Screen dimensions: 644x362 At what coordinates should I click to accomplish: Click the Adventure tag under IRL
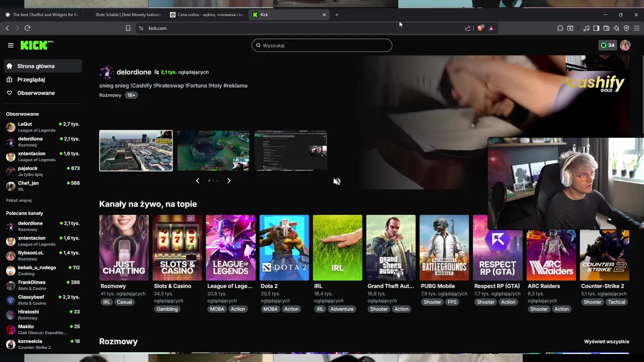point(342,309)
